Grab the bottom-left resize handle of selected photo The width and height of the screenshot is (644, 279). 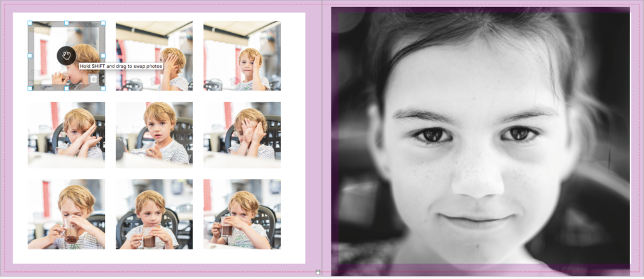(30, 88)
